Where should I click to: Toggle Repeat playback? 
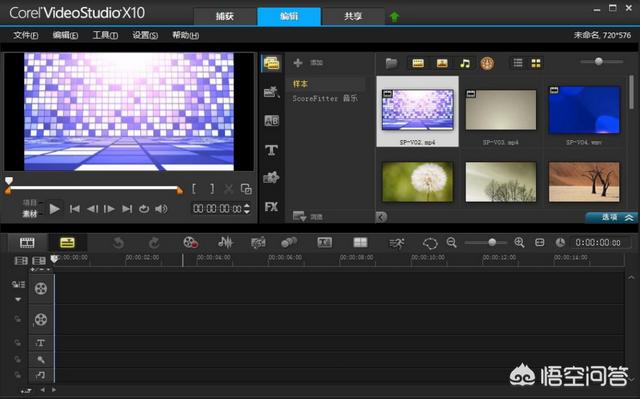144,209
